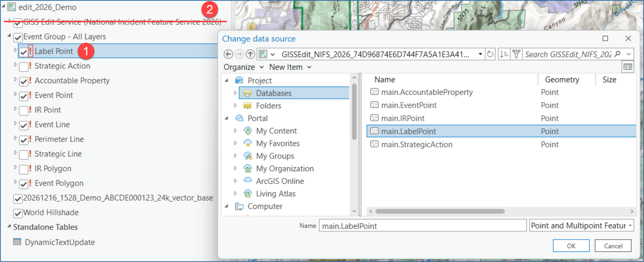
Task: Select the back navigation arrow in Change data source
Action: tap(228, 54)
